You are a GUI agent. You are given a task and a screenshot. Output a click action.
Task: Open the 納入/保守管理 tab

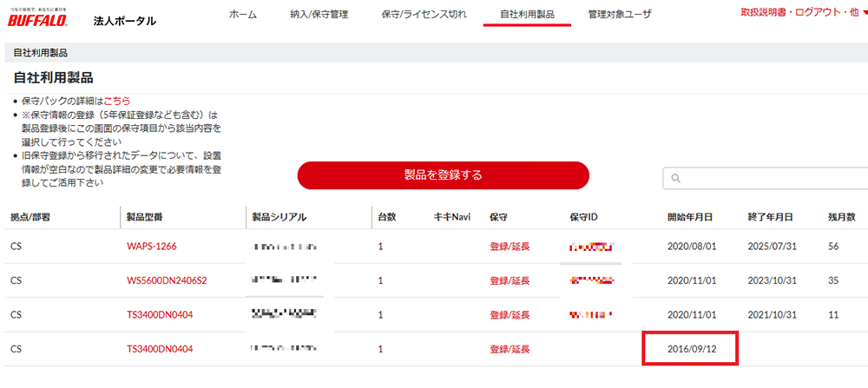click(319, 15)
